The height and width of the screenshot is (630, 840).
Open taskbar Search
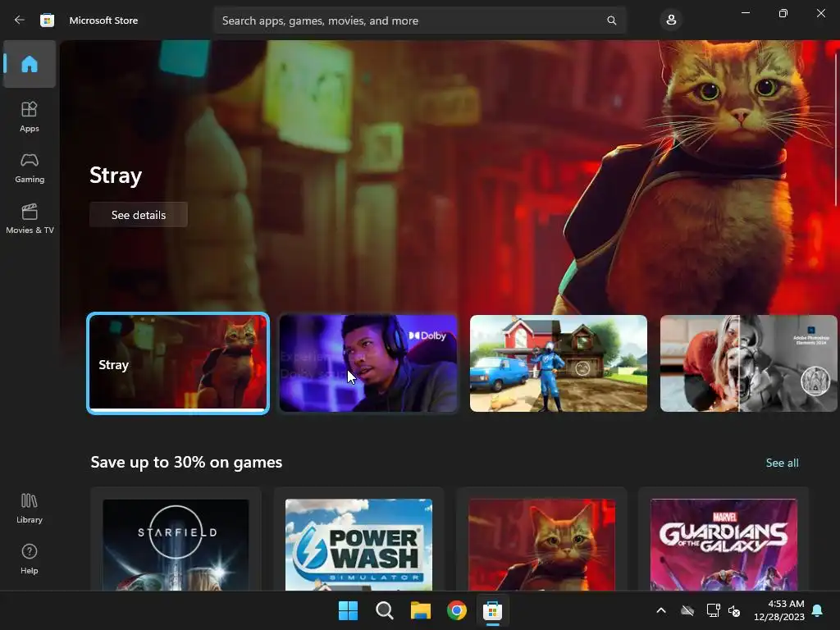tap(384, 610)
